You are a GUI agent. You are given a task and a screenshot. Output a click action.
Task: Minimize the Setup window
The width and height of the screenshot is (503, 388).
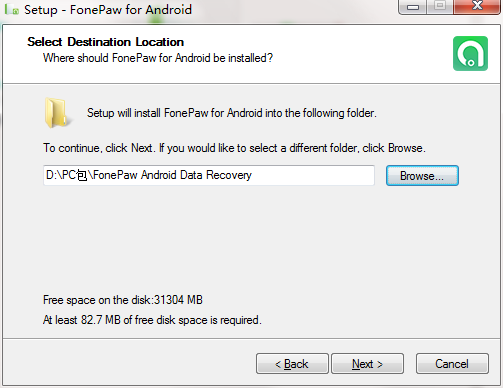[413, 7]
